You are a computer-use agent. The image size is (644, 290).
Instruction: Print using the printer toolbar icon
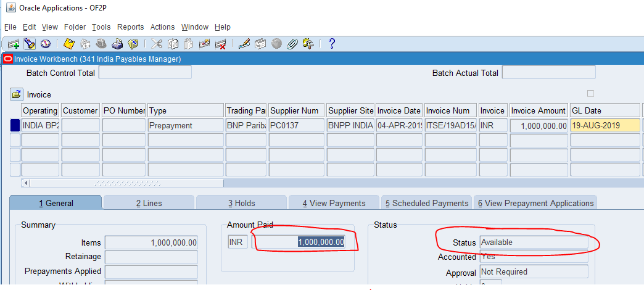(x=117, y=44)
